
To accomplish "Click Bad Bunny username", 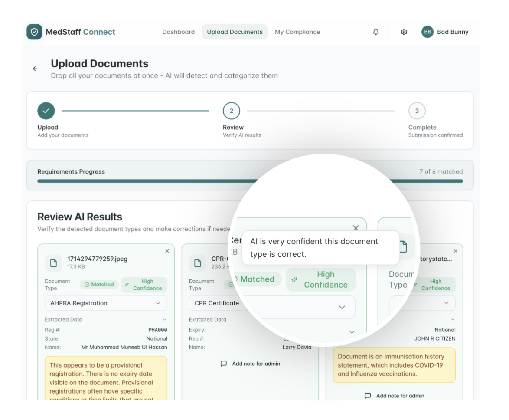I will pyautogui.click(x=453, y=32).
